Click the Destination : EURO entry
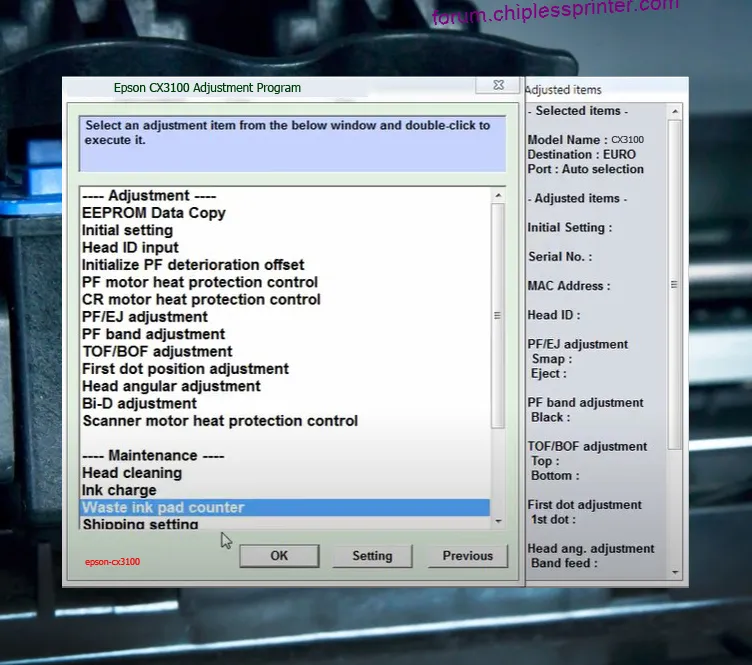 coord(581,154)
